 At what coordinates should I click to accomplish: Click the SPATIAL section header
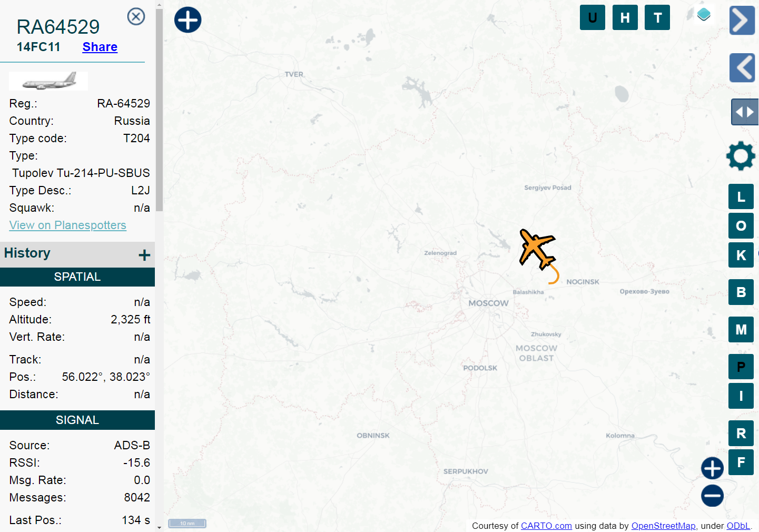coord(77,277)
